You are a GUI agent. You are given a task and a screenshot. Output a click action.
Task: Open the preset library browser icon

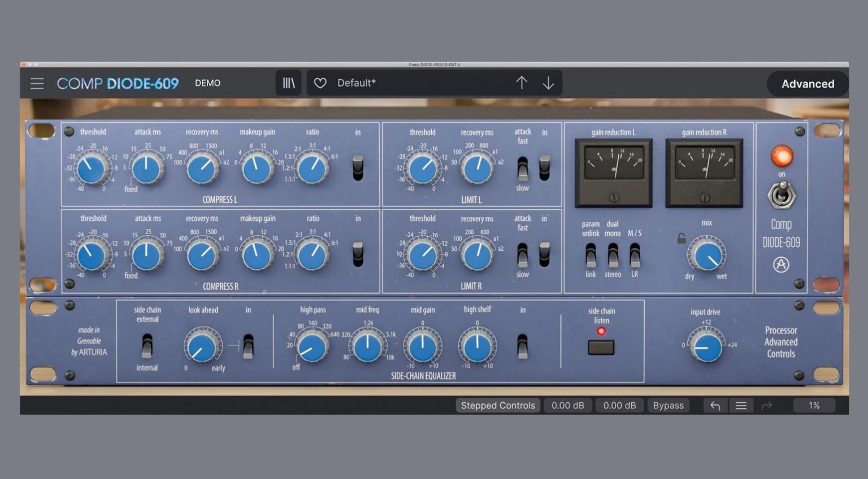tap(288, 82)
